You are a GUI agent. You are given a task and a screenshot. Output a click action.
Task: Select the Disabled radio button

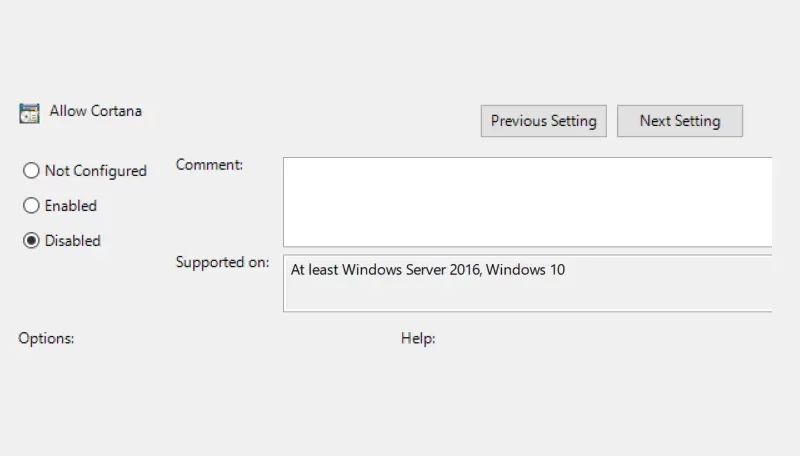click(x=31, y=240)
